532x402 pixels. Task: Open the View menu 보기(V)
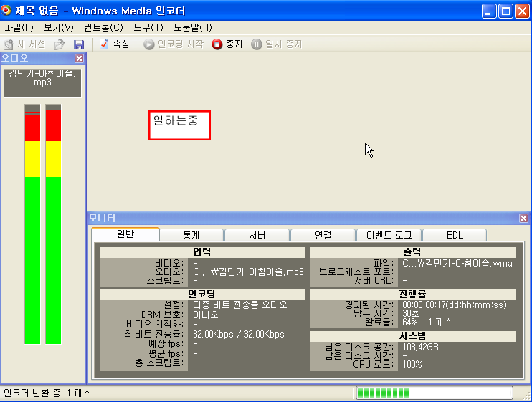pos(59,27)
